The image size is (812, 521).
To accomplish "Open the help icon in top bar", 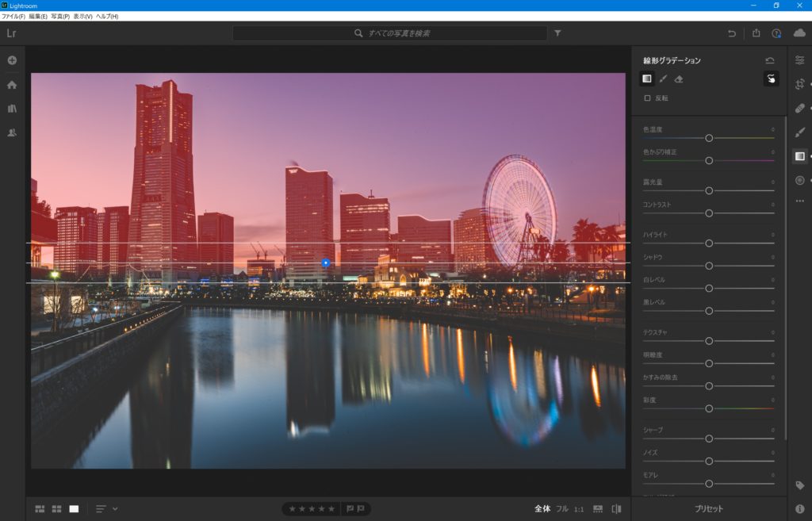I will coord(776,33).
